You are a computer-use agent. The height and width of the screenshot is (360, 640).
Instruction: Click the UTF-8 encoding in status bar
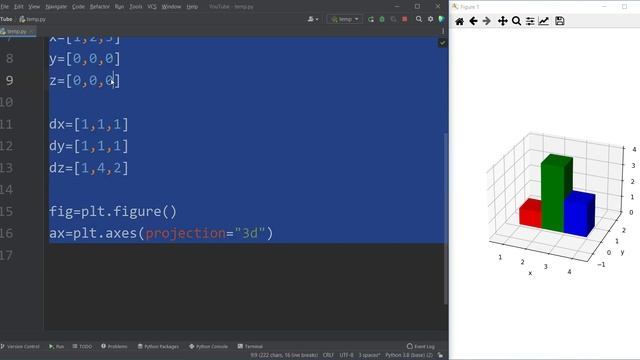(347, 355)
